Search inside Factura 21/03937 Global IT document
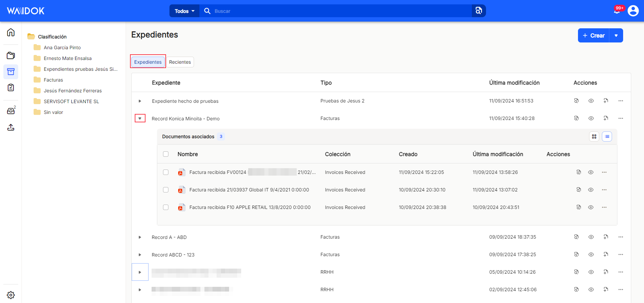The image size is (644, 303). pos(579,190)
